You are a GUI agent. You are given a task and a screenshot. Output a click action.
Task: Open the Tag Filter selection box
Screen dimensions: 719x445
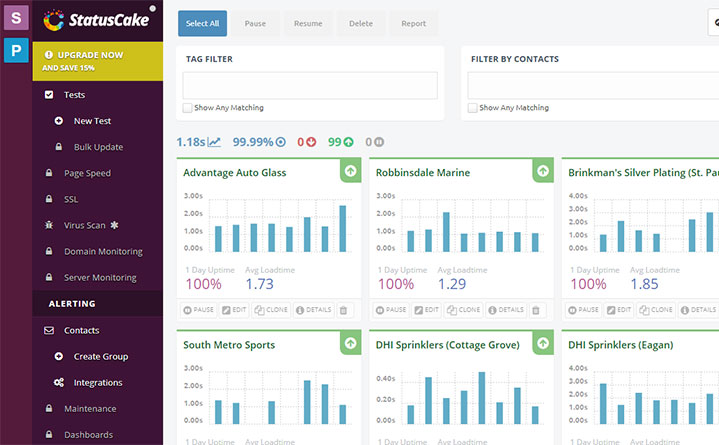[311, 85]
